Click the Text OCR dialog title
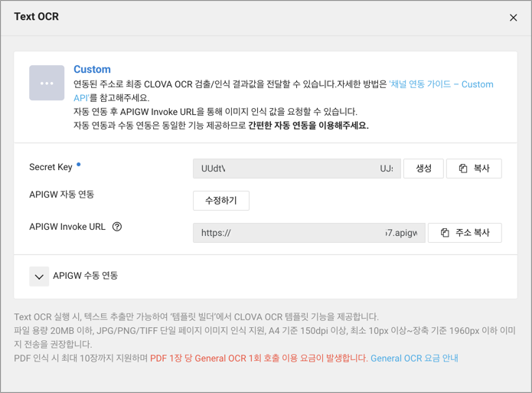This screenshot has width=532, height=393. (x=36, y=16)
